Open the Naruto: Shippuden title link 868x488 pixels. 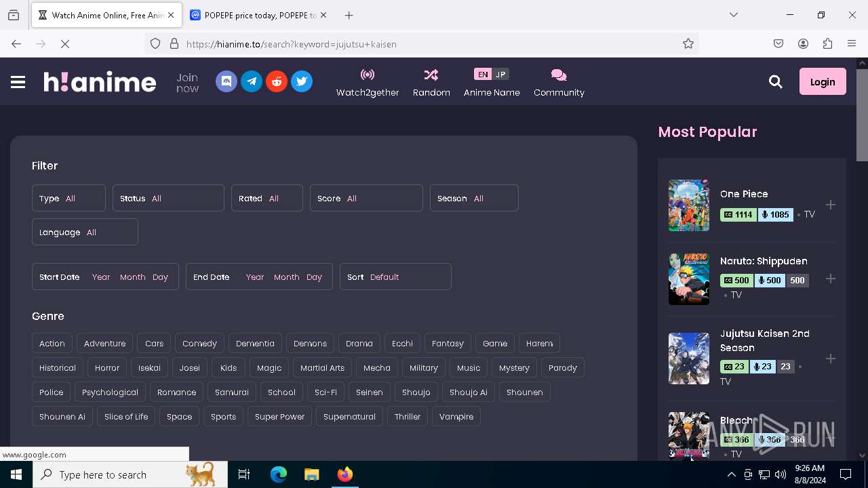[x=764, y=261]
